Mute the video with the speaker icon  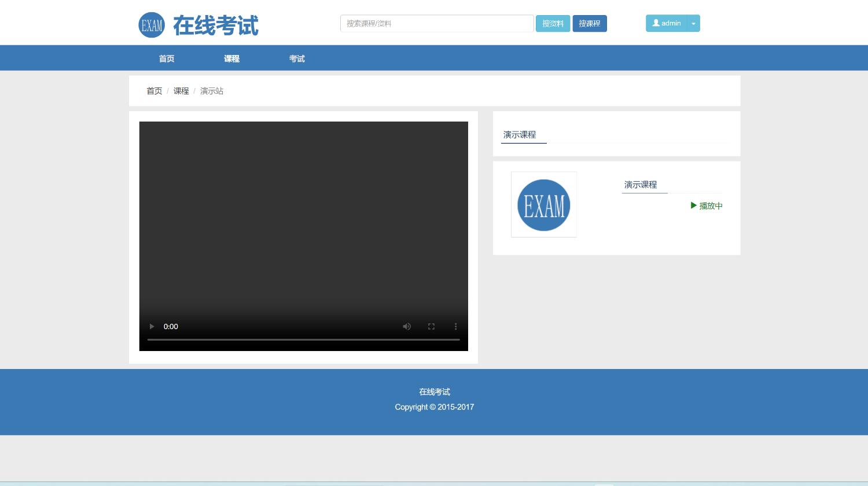click(x=407, y=327)
